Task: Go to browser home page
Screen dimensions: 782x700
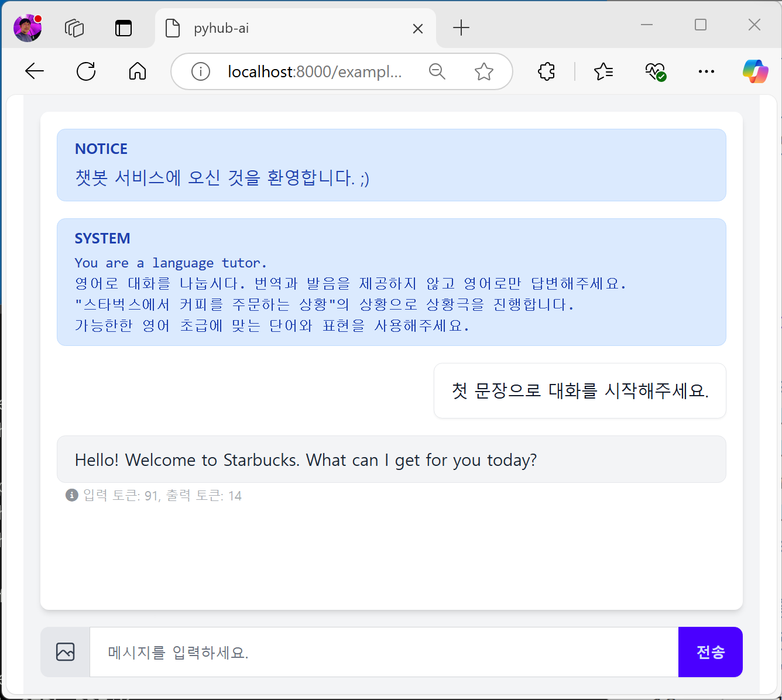Action: coord(138,71)
